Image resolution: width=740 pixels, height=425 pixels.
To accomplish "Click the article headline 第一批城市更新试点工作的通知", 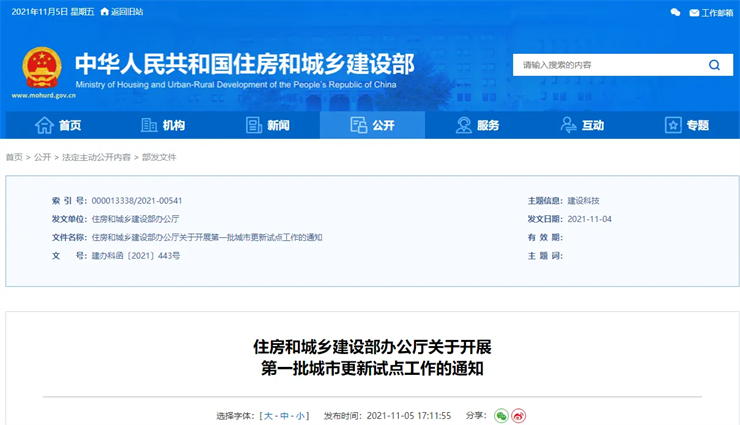I will pyautogui.click(x=372, y=368).
